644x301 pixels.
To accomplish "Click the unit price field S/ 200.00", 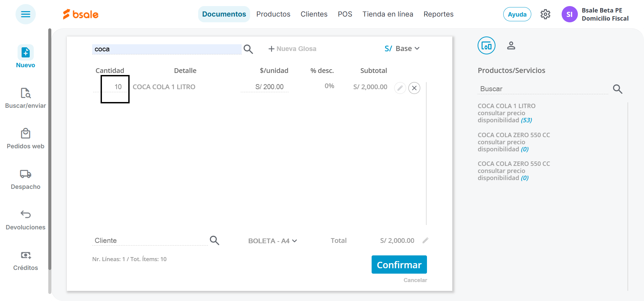I will [265, 87].
